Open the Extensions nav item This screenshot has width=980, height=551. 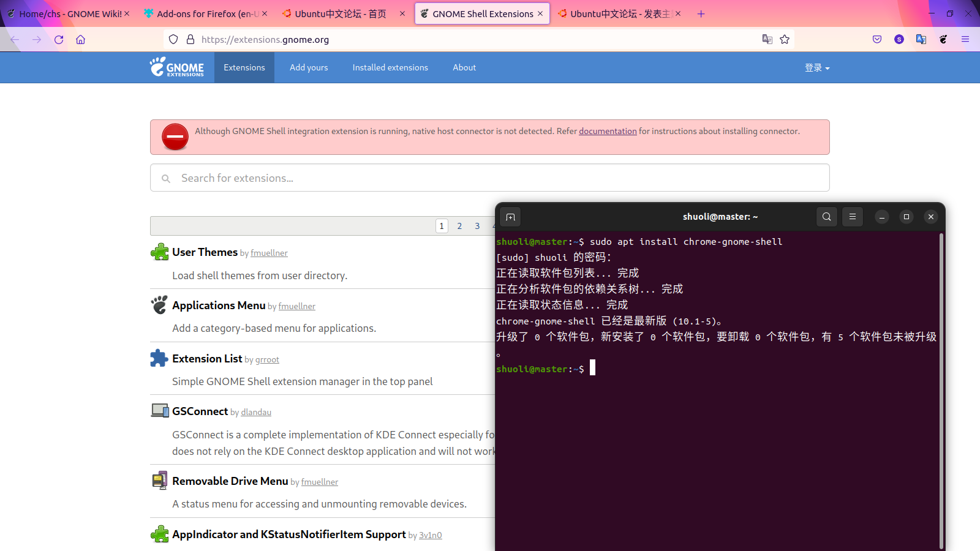[x=244, y=67]
